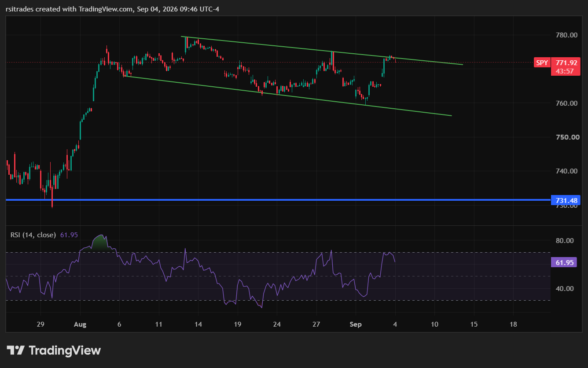Select the purple 61.95 RSI axis label
588x368 pixels.
564,263
